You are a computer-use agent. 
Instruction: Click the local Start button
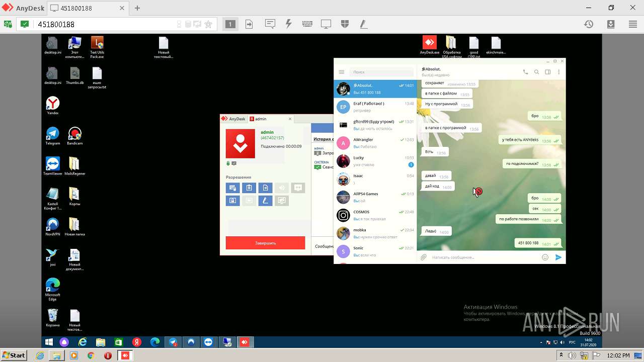pos(14,355)
